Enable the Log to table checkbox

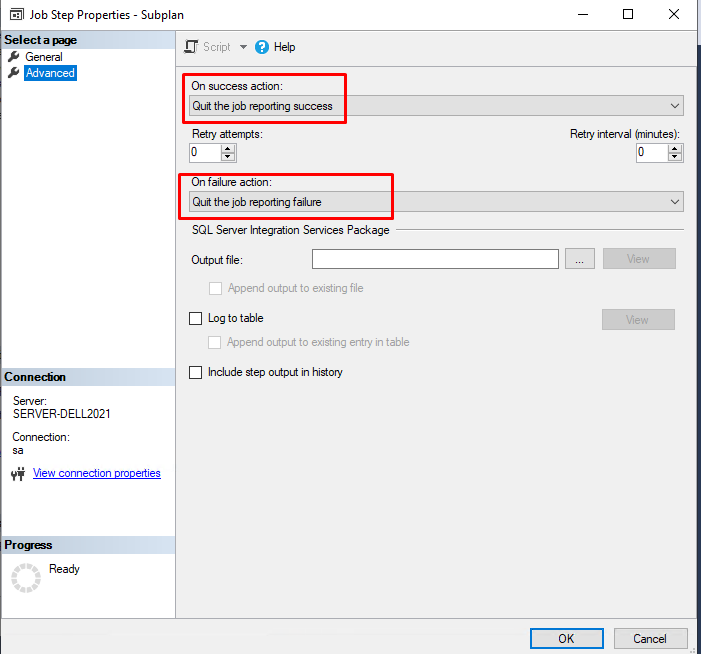tap(196, 319)
